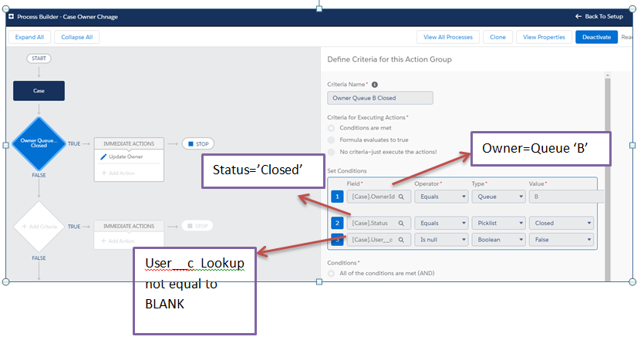Click the Process Builder logo icon
644x340 pixels.
(12, 16)
